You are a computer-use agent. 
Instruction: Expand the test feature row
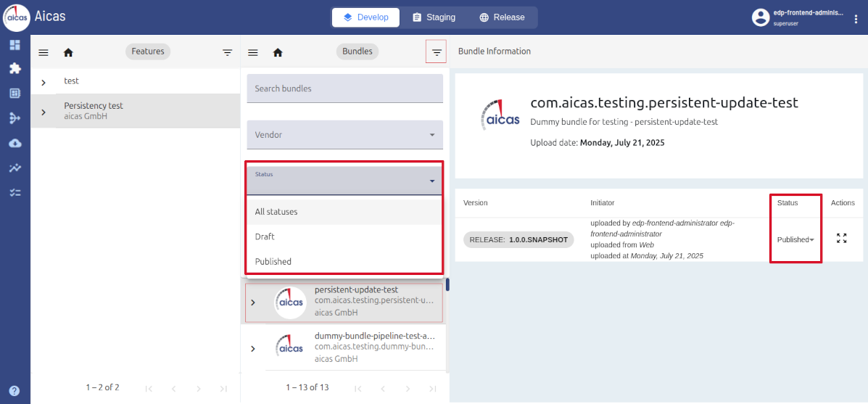(44, 82)
